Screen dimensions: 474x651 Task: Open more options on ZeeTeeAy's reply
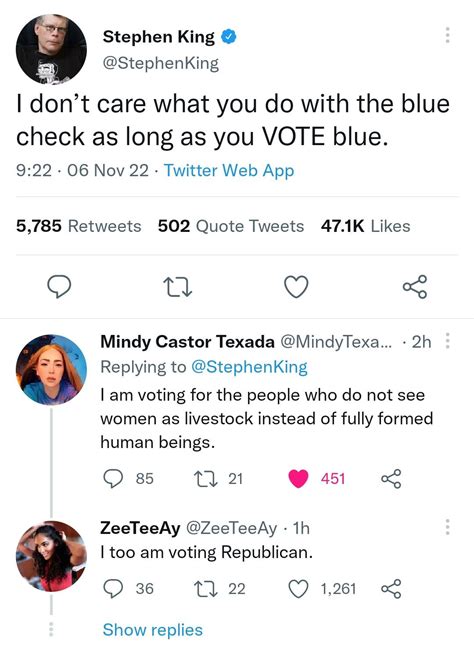(447, 526)
